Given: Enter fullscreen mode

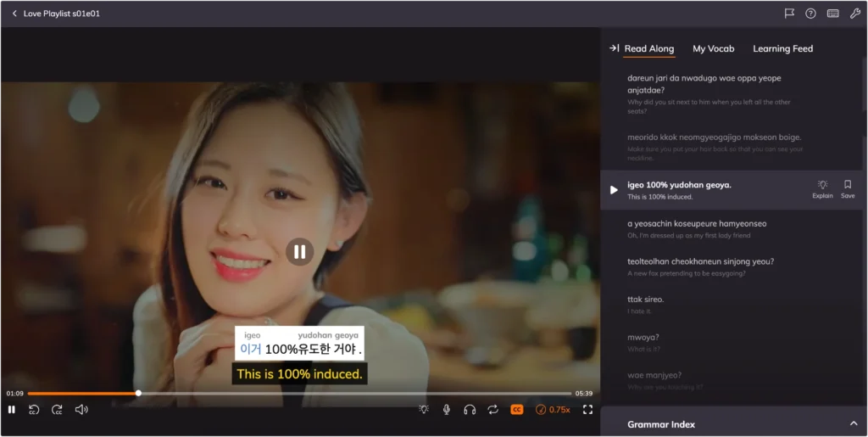Looking at the screenshot, I should pyautogui.click(x=588, y=410).
